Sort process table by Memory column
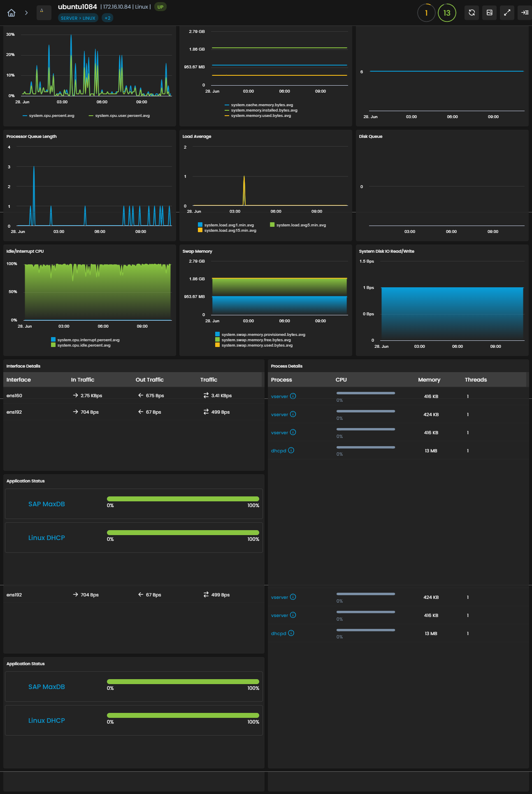 pos(429,380)
